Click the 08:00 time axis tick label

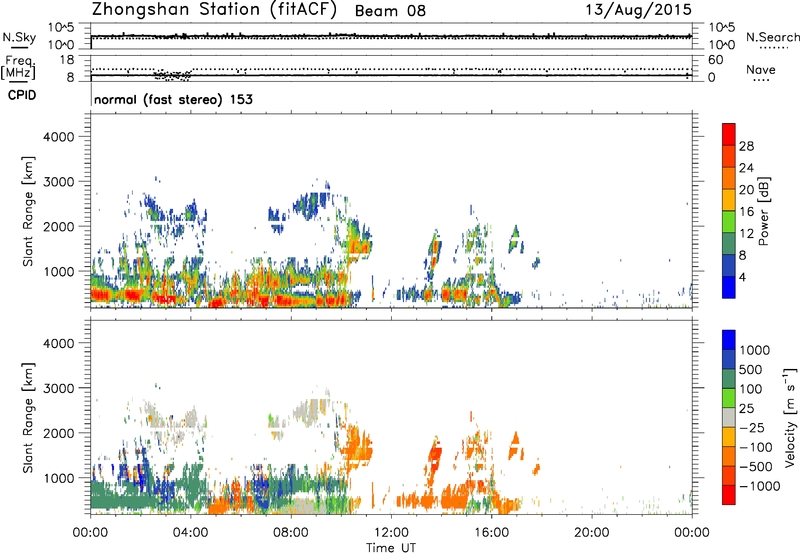(x=291, y=533)
